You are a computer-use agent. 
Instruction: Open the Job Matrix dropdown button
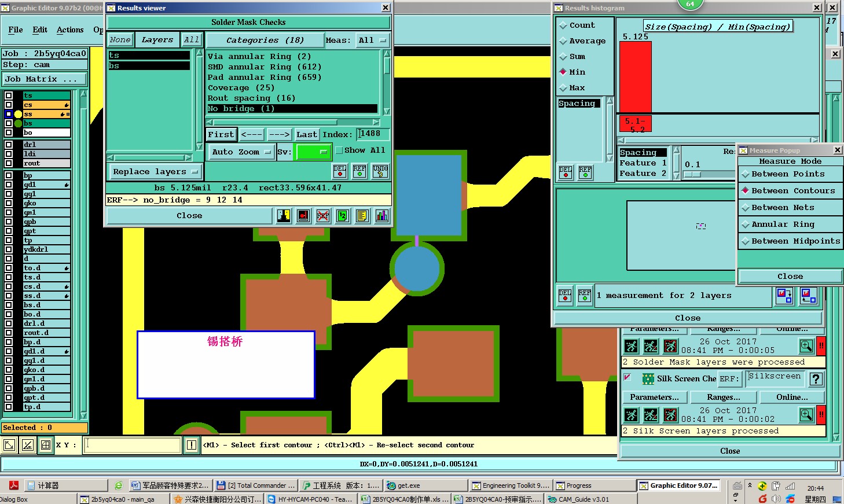pyautogui.click(x=45, y=79)
